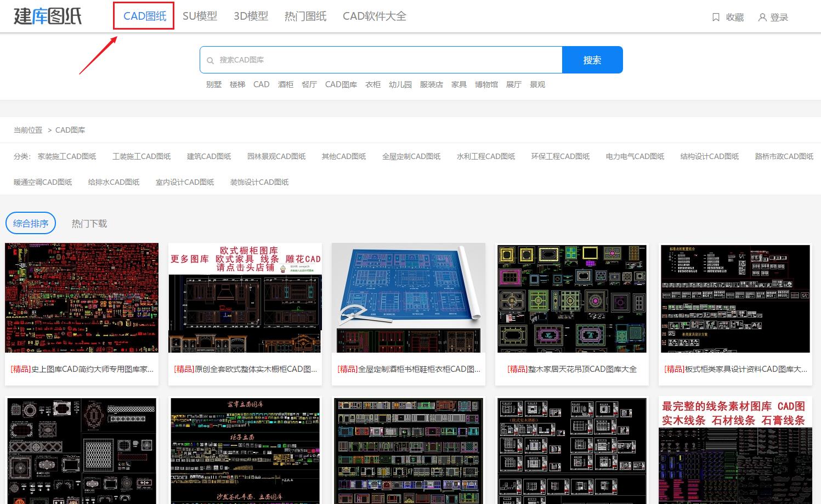Open the 3D模型 menu item
The width and height of the screenshot is (821, 504).
(250, 16)
